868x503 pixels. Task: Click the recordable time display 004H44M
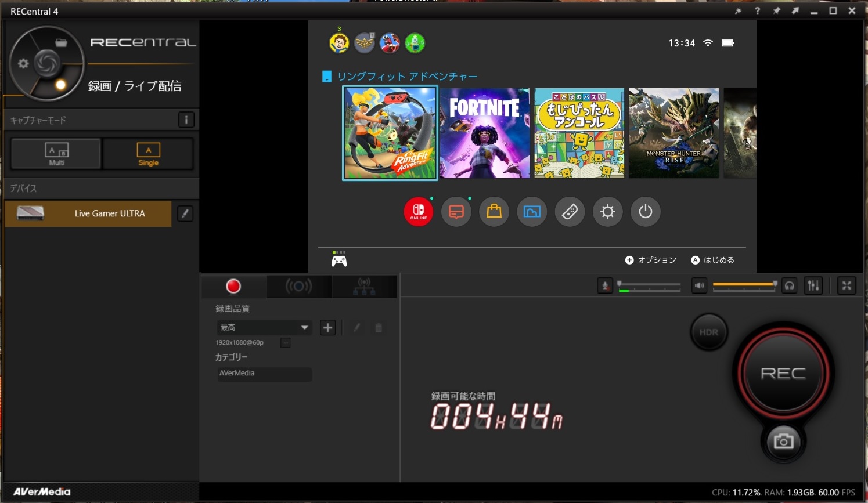[x=496, y=417]
